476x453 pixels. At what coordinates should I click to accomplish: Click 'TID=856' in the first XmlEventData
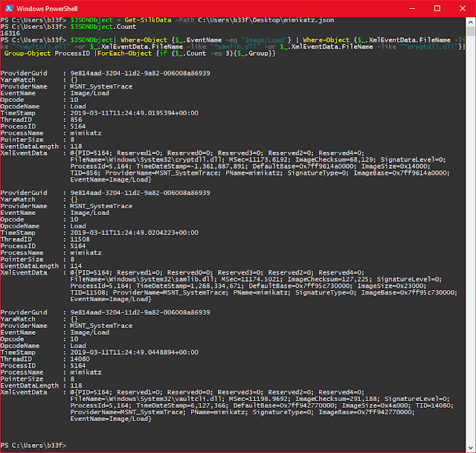pos(86,173)
